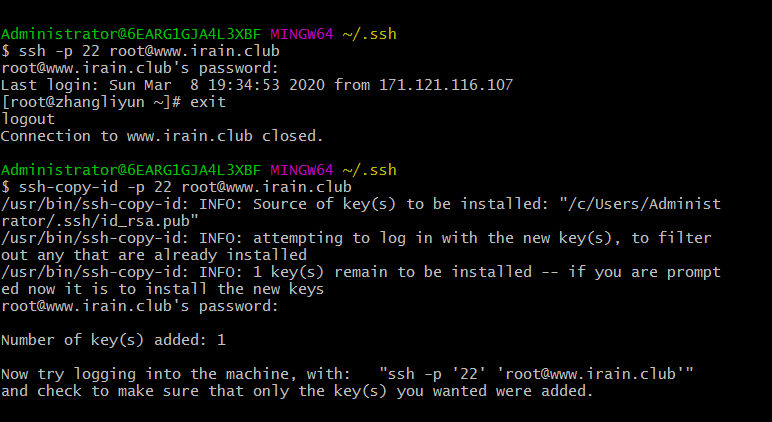Click the 'logout' output line
This screenshot has height=422, width=772.
point(27,118)
